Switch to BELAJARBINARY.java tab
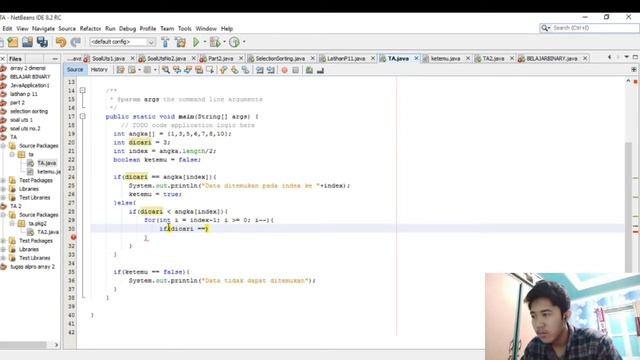 551,59
